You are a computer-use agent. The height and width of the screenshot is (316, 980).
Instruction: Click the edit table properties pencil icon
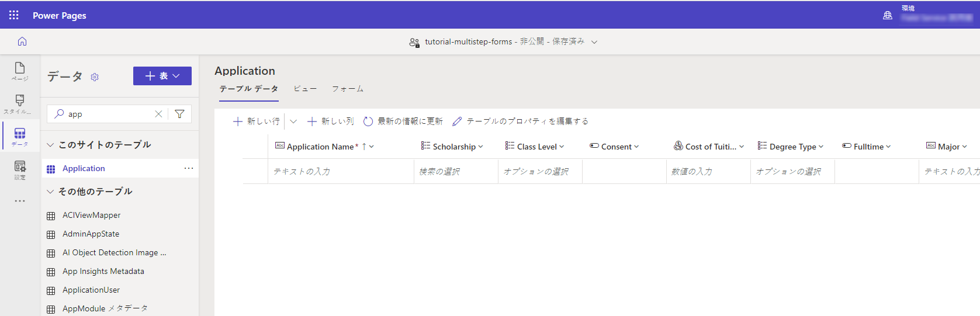(457, 121)
